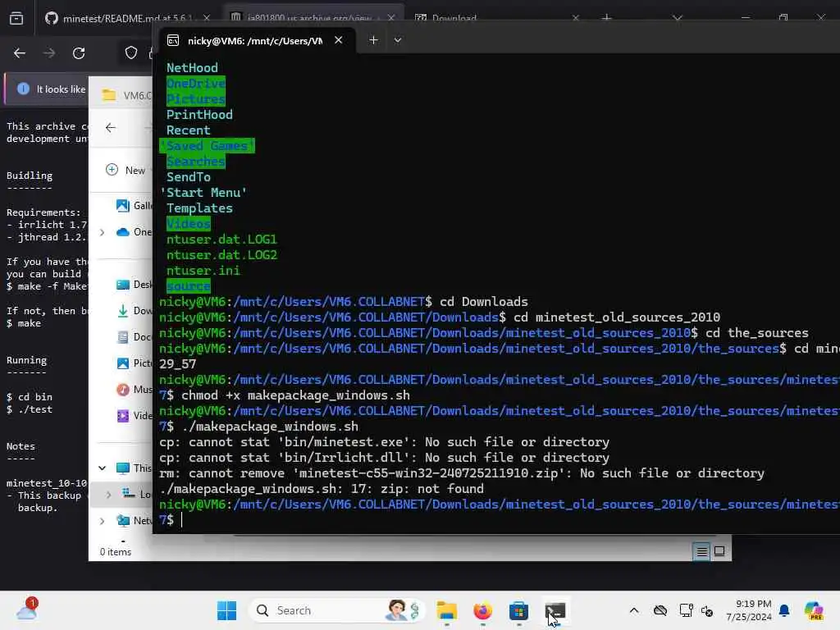840x630 pixels.
Task: Reload the page in the browser
Action: (x=79, y=53)
